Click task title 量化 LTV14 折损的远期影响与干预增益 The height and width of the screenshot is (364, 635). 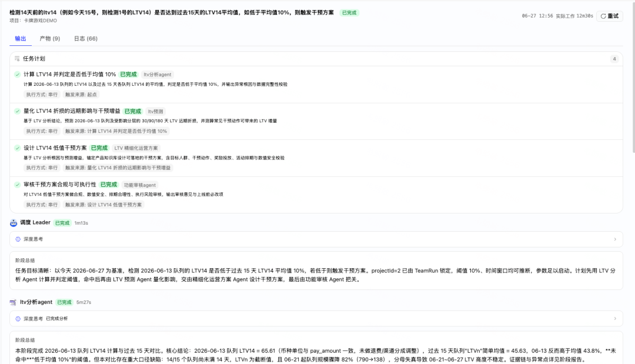[72, 111]
